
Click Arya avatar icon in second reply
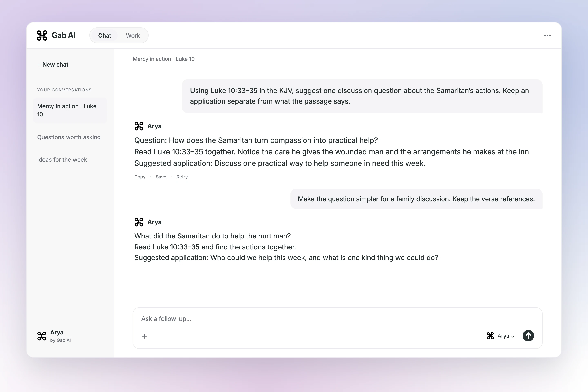pos(139,222)
